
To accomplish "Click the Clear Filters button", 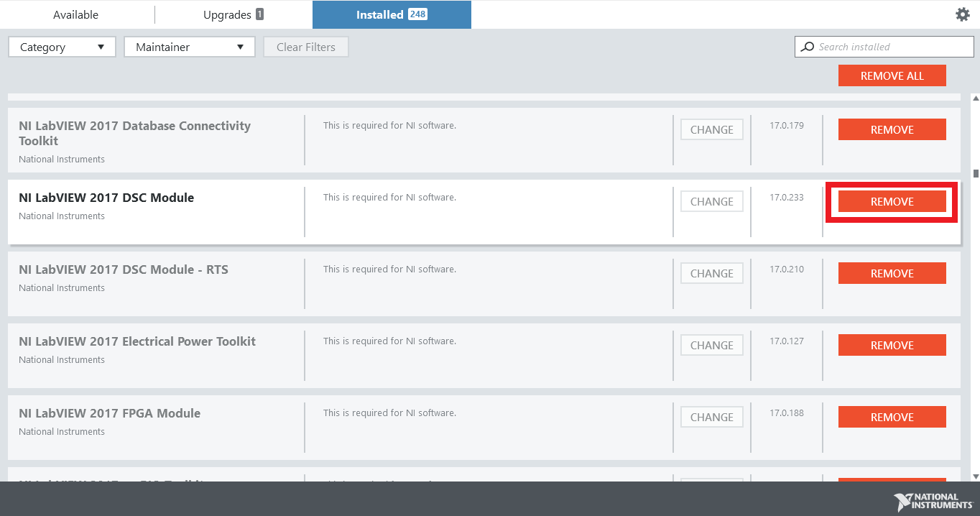I will click(x=306, y=47).
